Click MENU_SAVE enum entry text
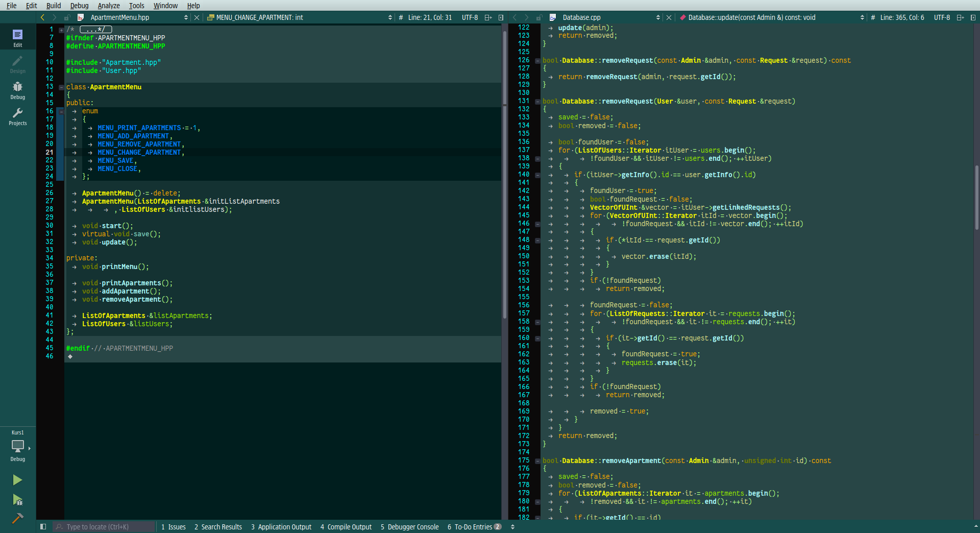 tap(115, 160)
